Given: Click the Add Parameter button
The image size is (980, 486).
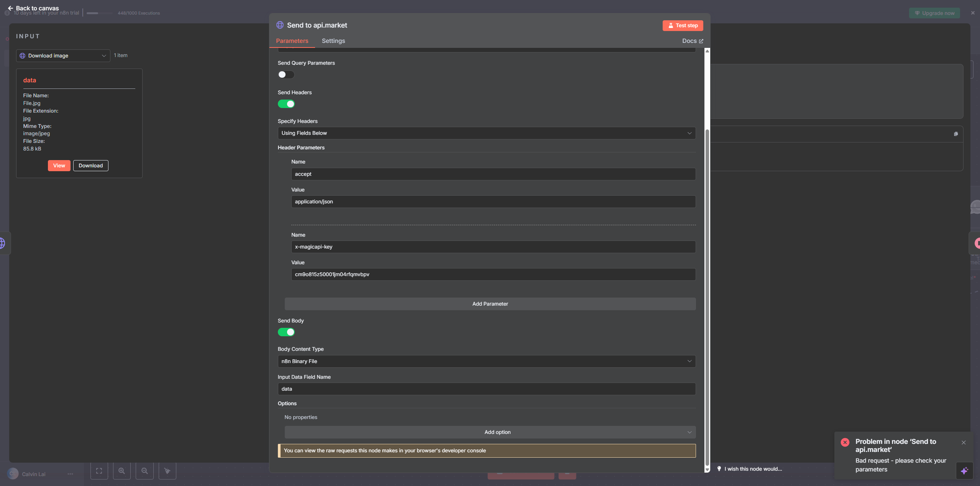Looking at the screenshot, I should pos(490,304).
